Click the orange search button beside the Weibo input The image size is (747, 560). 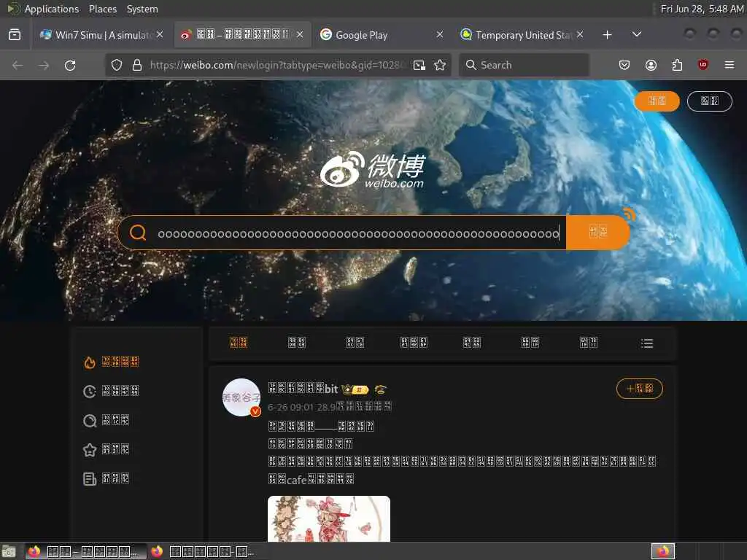tap(598, 233)
